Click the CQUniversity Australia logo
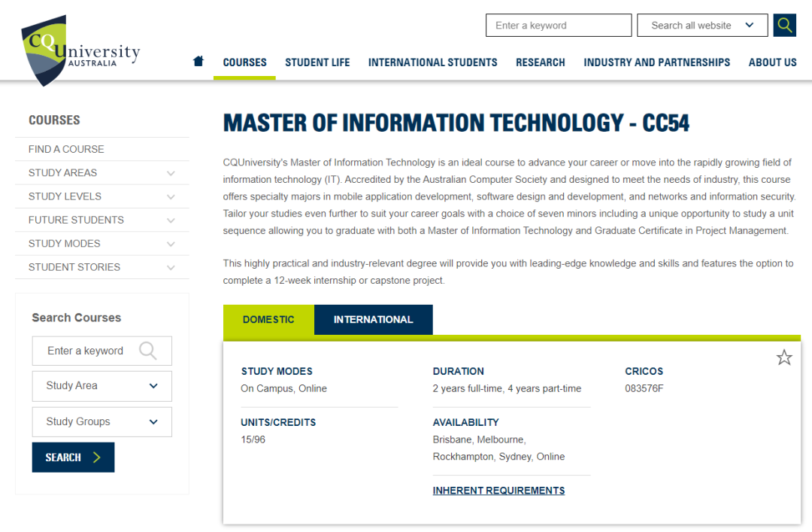 pos(80,50)
